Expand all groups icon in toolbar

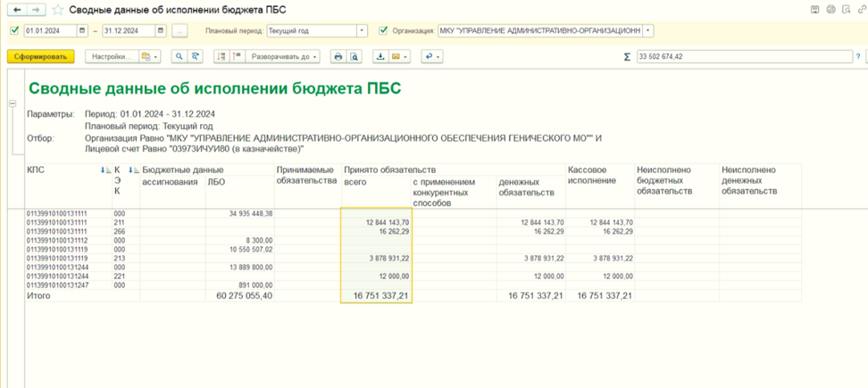coord(237,56)
